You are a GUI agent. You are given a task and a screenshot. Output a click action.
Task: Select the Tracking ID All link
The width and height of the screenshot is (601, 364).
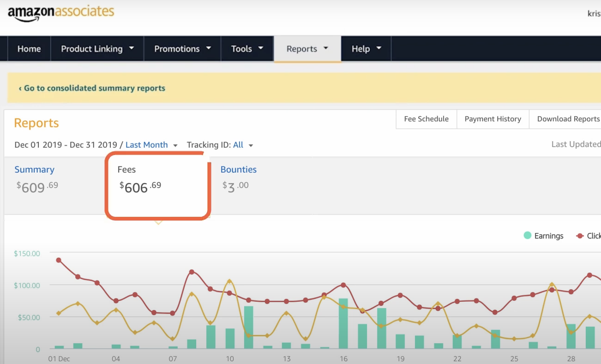coord(238,145)
